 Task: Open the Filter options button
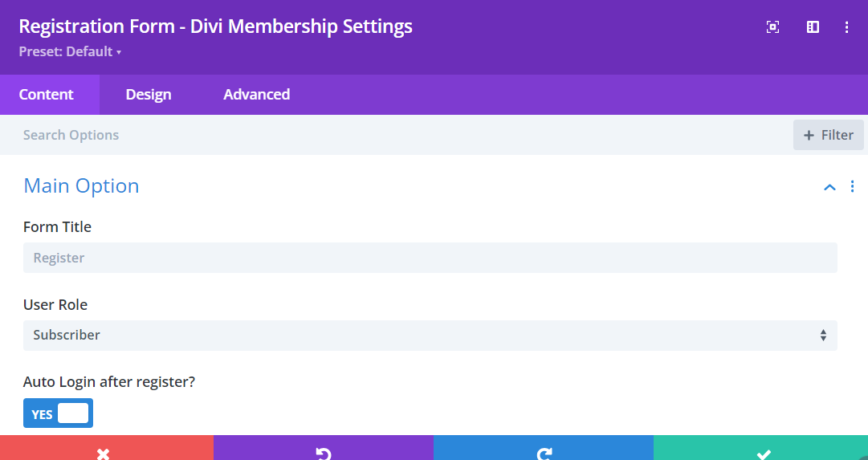coord(828,135)
